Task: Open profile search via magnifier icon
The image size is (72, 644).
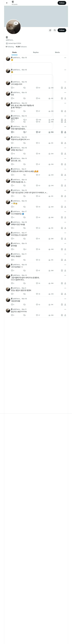Action: coord(55,30)
